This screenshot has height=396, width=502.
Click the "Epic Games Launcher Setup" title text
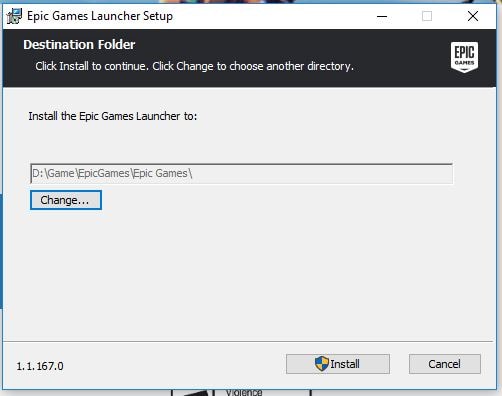point(100,16)
